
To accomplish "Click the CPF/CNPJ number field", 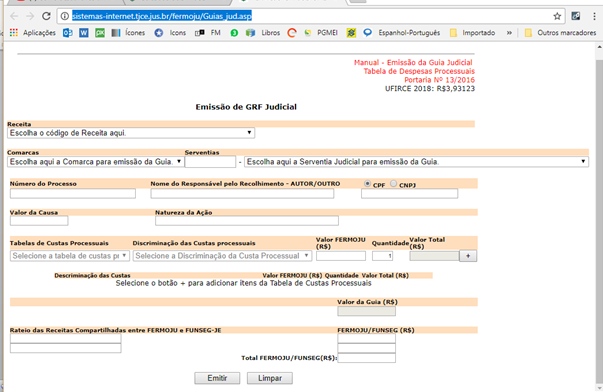I will [410, 193].
